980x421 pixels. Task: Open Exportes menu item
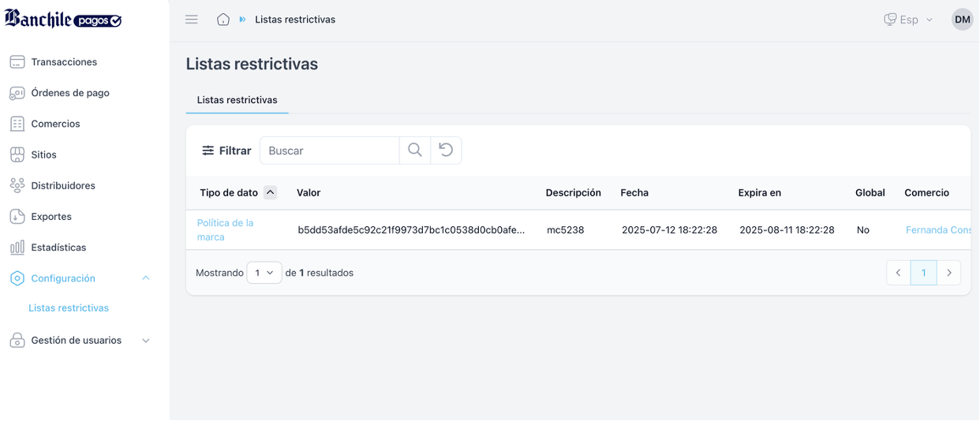[x=51, y=216]
